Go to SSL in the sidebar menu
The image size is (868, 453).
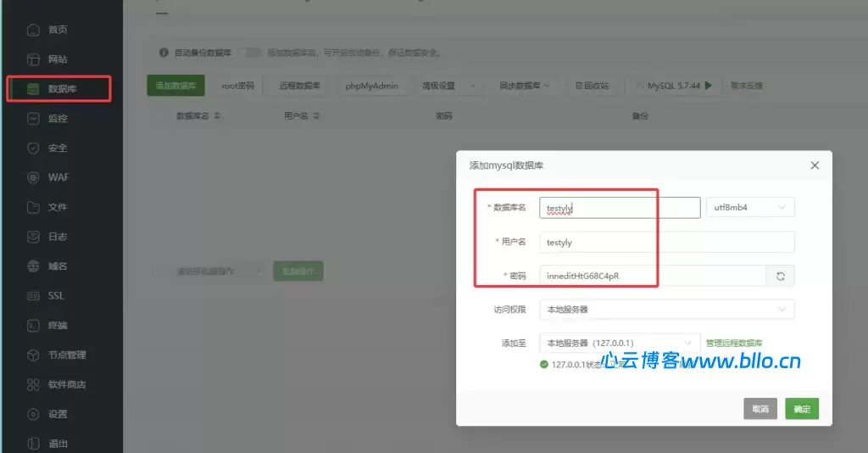(56, 296)
